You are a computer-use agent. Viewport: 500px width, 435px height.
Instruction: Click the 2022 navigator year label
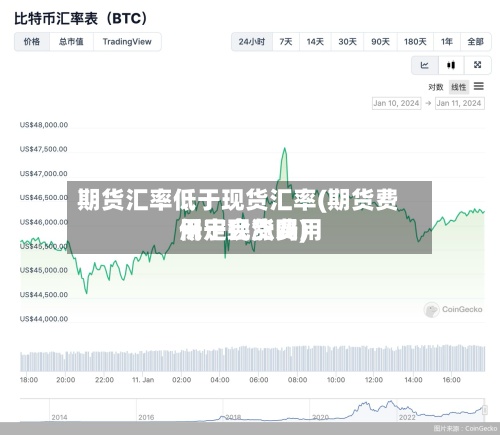click(x=407, y=417)
